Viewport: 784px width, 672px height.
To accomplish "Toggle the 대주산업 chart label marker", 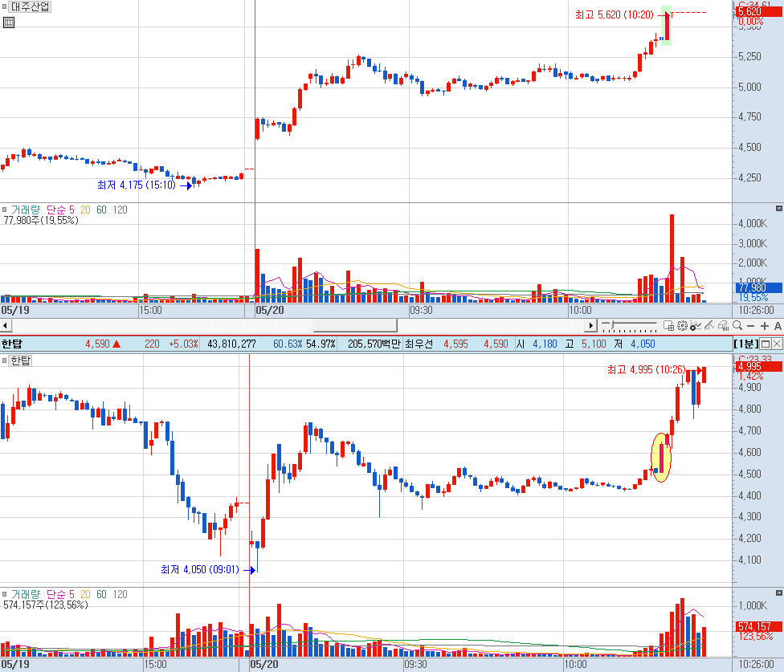I will pyautogui.click(x=5, y=6).
